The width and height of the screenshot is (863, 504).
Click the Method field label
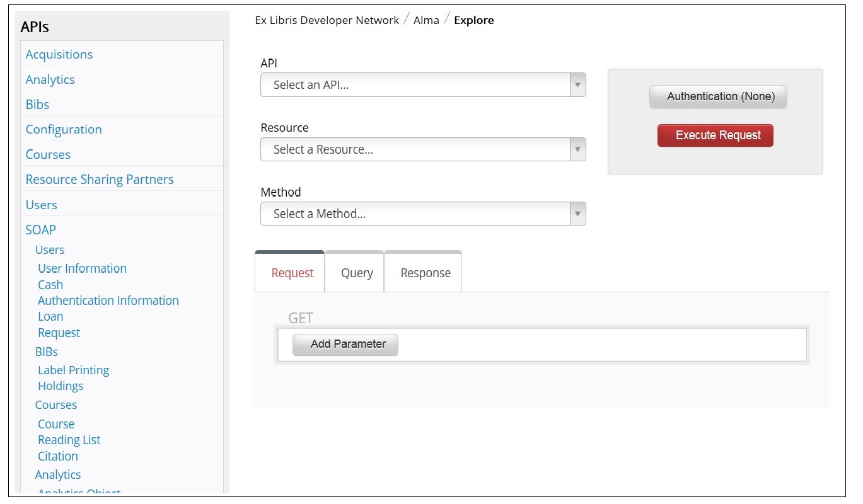point(281,192)
